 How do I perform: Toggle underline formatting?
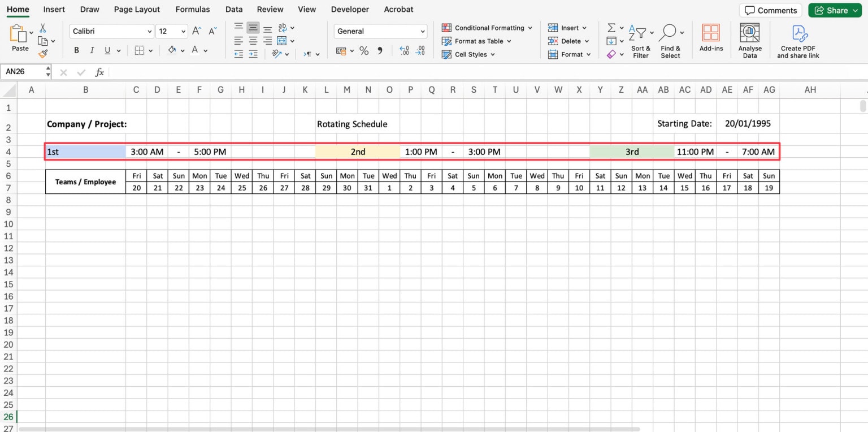tap(106, 50)
